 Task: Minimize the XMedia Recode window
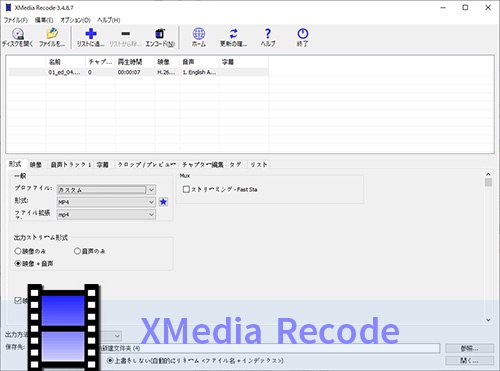[x=443, y=7]
